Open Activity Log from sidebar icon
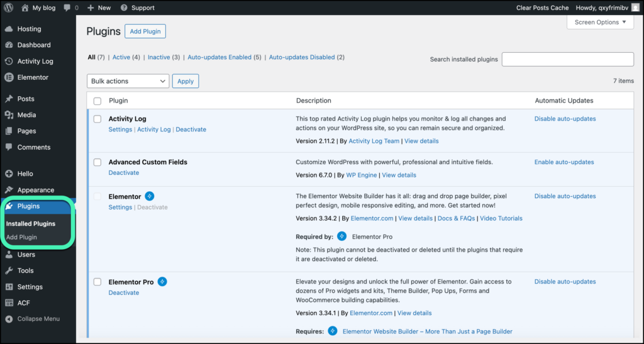The height and width of the screenshot is (344, 644). (x=9, y=61)
